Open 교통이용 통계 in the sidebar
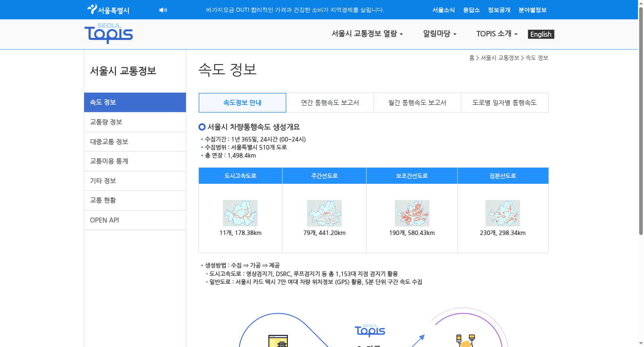644x347 pixels. [x=135, y=161]
